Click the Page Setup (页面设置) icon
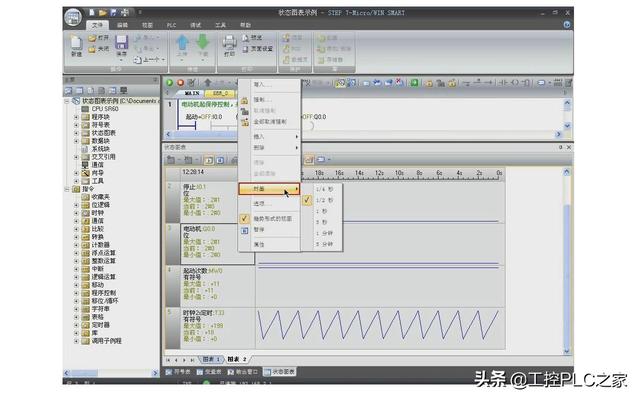The image size is (640, 400). pos(245,49)
